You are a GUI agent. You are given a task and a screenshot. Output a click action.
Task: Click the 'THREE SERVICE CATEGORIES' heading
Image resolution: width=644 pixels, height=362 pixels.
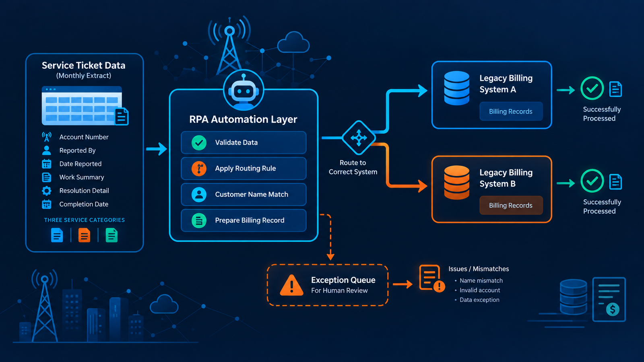[x=85, y=220]
